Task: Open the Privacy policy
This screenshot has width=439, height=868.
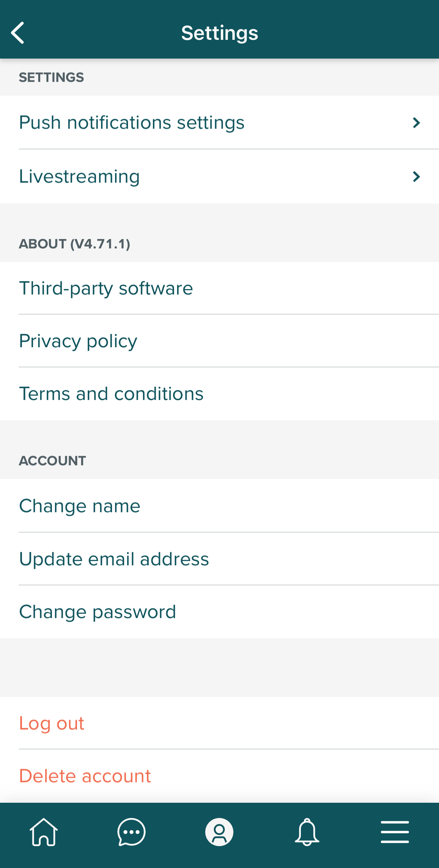Action: point(78,341)
